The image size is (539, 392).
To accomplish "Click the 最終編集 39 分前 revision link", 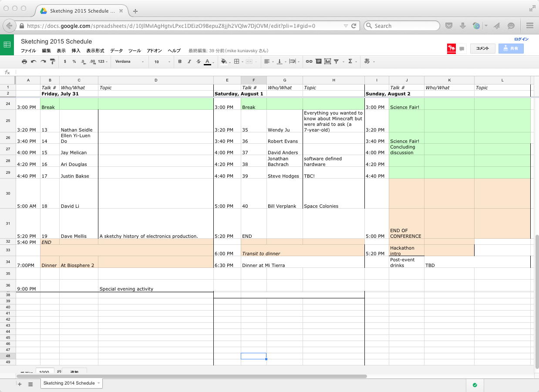I will pos(228,51).
